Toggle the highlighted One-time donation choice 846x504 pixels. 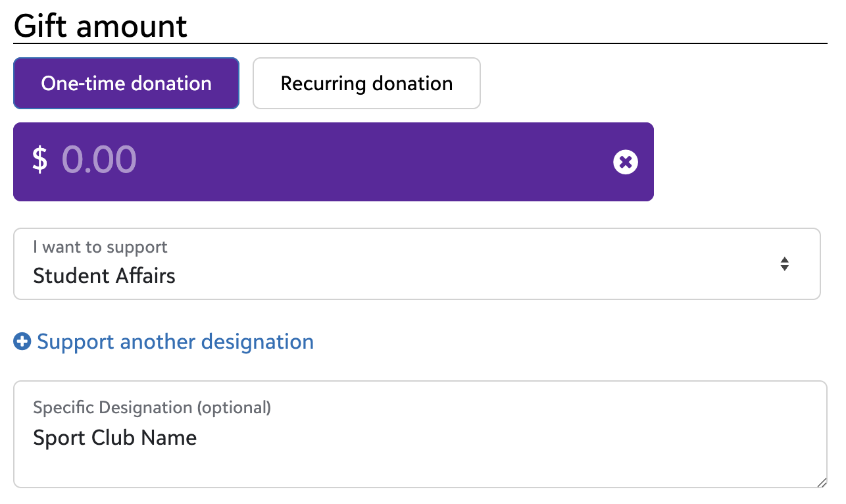[126, 83]
